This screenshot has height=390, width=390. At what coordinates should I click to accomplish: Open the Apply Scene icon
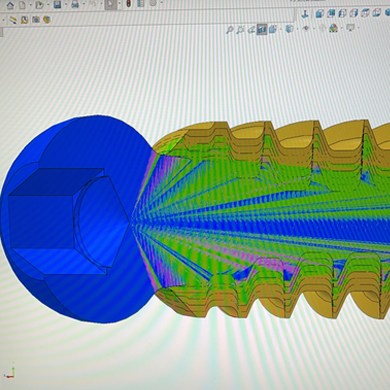(x=333, y=28)
